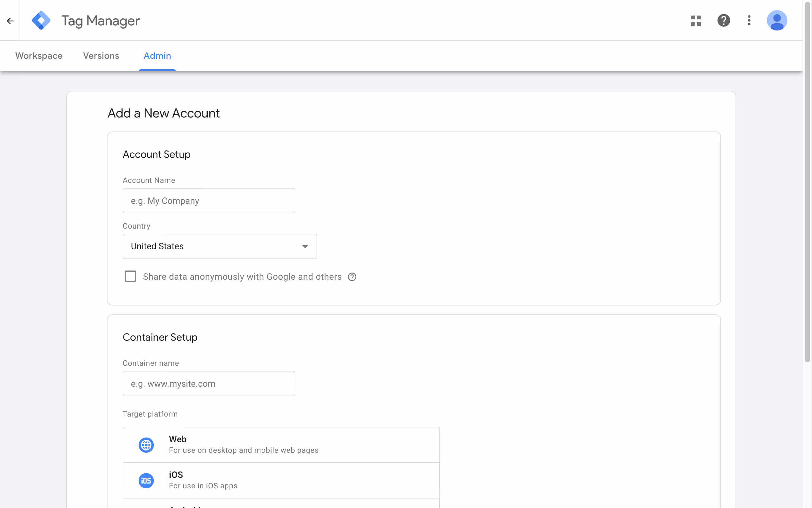Screen dimensions: 812x508
Task: Switch to the Versions tab
Action: 101,56
